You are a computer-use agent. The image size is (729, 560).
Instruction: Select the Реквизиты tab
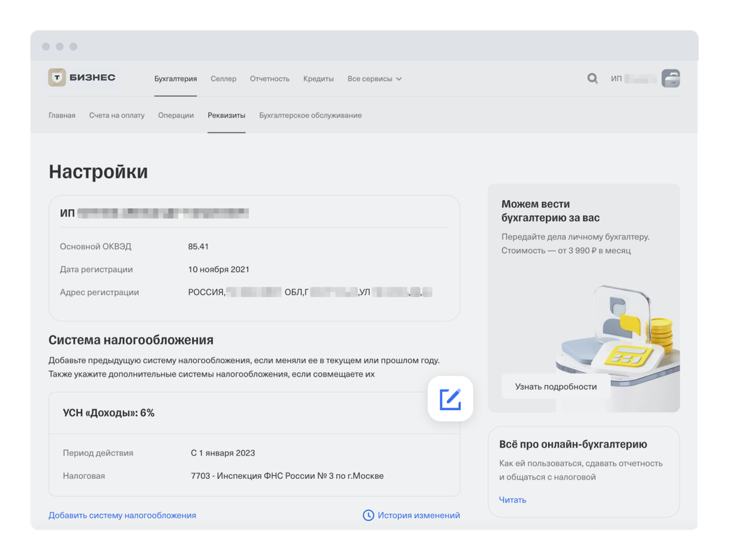(226, 115)
